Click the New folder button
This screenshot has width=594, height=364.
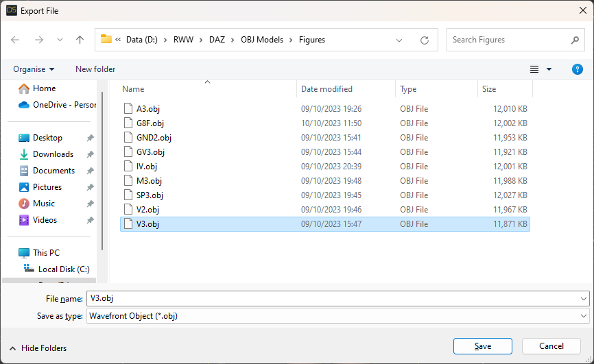click(95, 69)
